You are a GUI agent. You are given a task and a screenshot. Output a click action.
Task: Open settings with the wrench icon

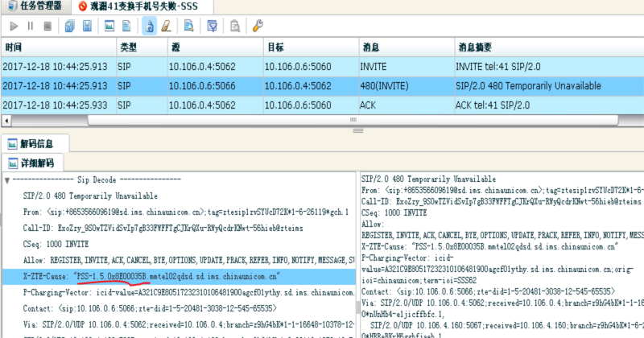[x=258, y=26]
